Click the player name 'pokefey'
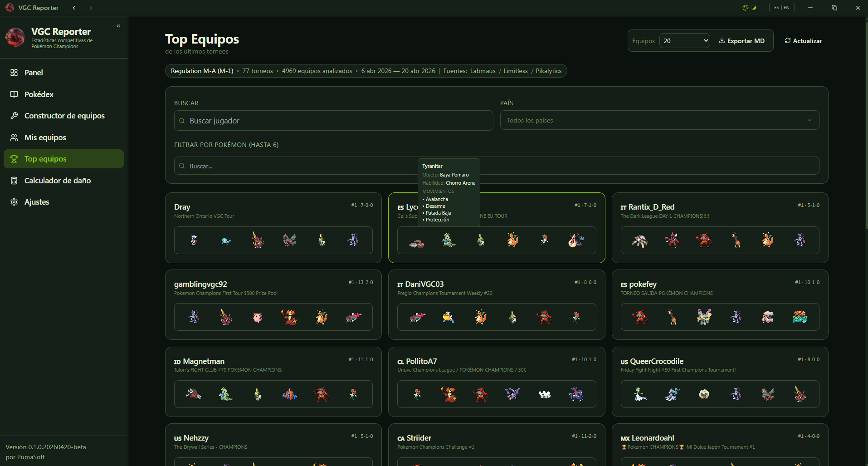The height and width of the screenshot is (466, 868). point(643,284)
